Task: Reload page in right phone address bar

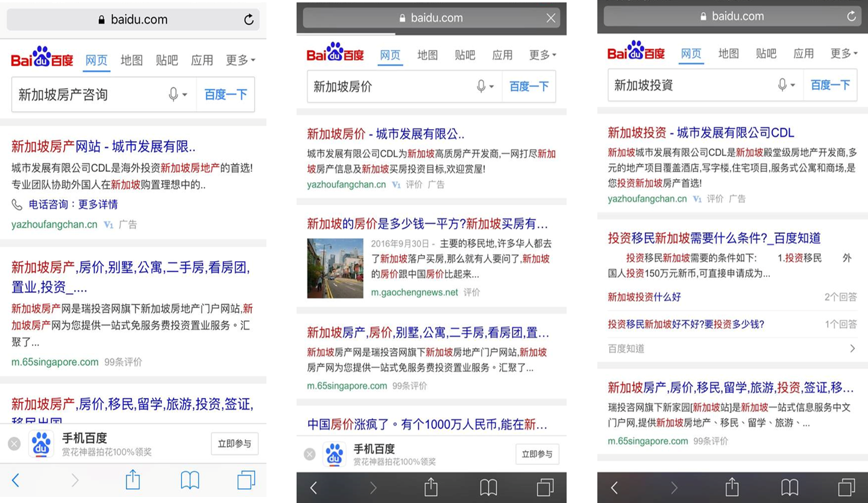Action: pyautogui.click(x=851, y=16)
